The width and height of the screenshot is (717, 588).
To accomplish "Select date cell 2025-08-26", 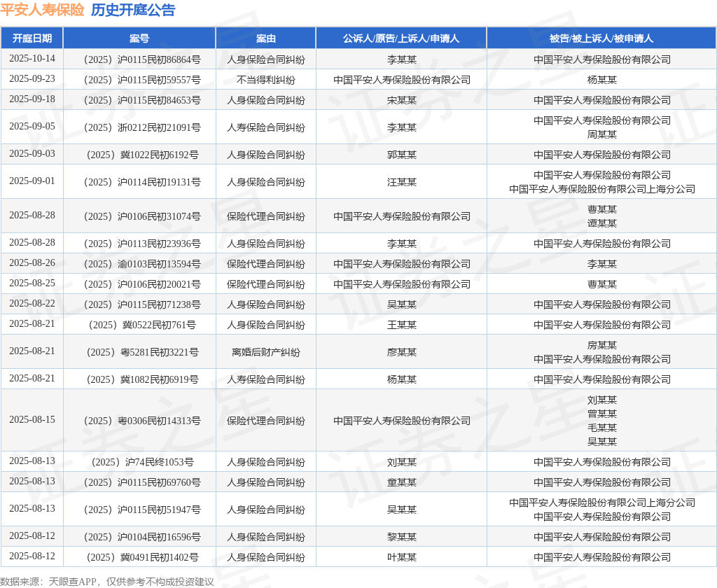I will click(x=32, y=263).
